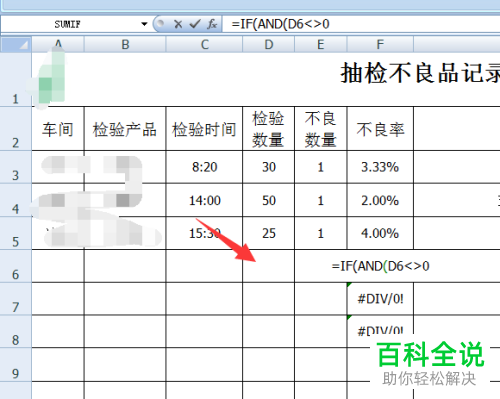Viewport: 500px width, 399px height.
Task: Select the #DIV/0! cell in row 7
Action: coord(380,299)
